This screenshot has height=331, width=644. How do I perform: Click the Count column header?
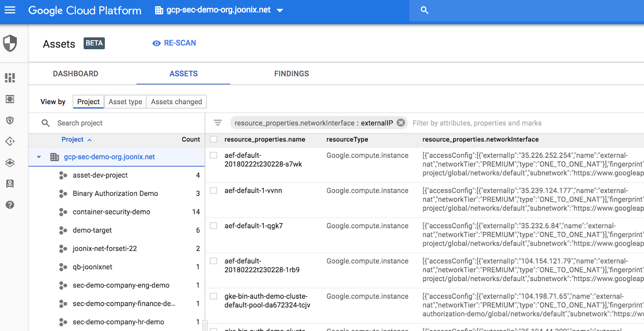191,139
